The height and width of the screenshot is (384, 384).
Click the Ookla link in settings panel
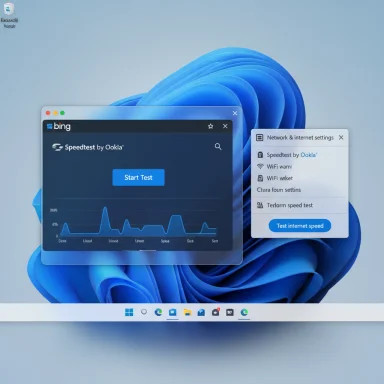[x=309, y=155]
